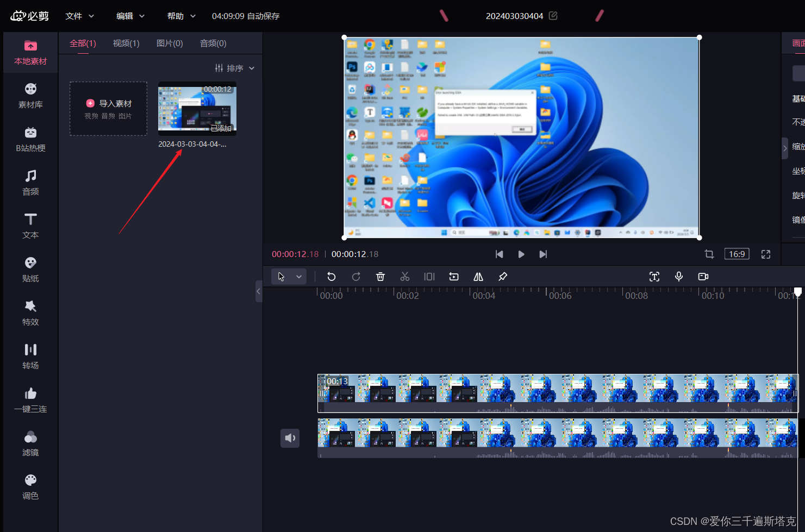This screenshot has width=805, height=532.
Task: Open the 调色 color grading panel
Action: [30, 487]
